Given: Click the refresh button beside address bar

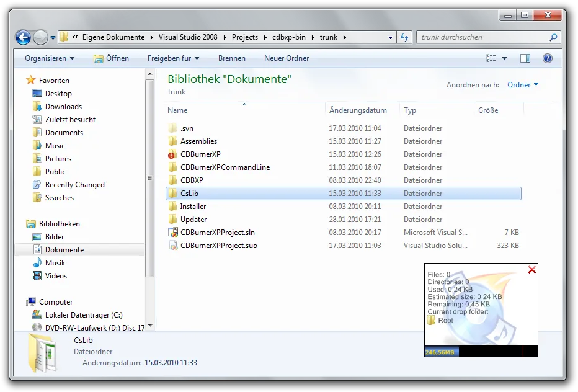Looking at the screenshot, I should tap(405, 37).
